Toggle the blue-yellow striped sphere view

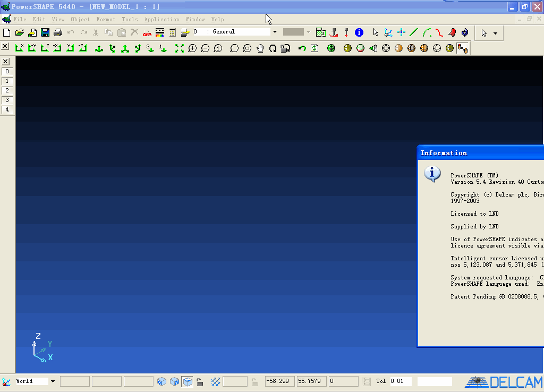click(449, 48)
